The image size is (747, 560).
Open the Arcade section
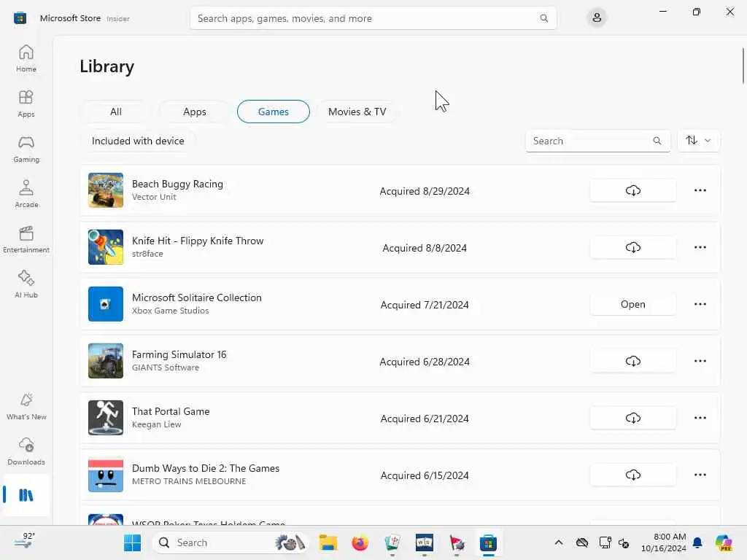click(x=26, y=194)
